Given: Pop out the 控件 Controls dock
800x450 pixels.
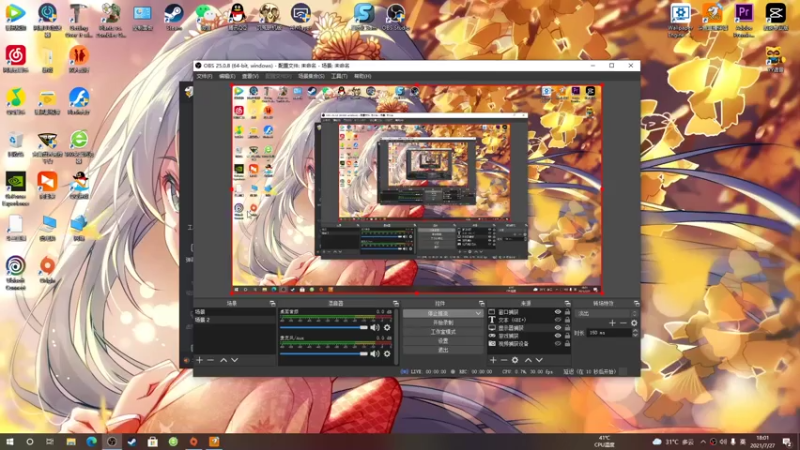Looking at the screenshot, I should click(481, 304).
